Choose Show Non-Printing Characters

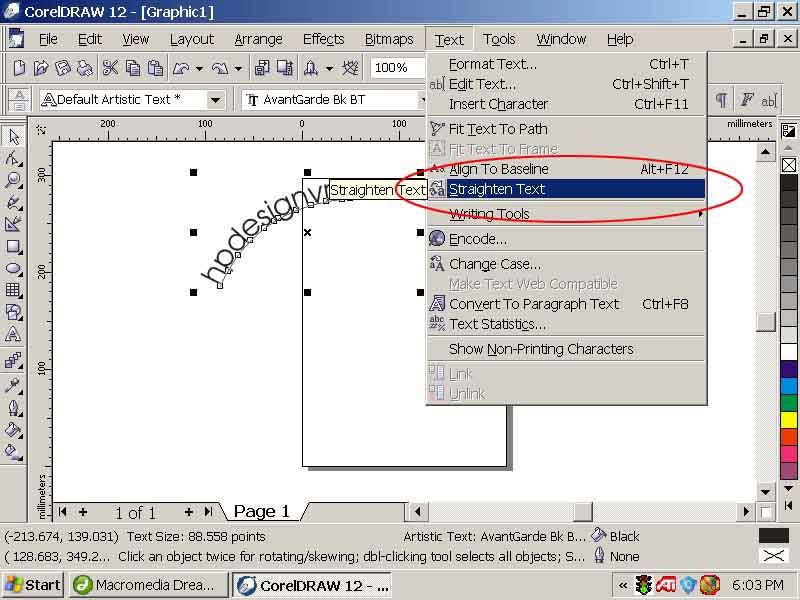coord(566,349)
